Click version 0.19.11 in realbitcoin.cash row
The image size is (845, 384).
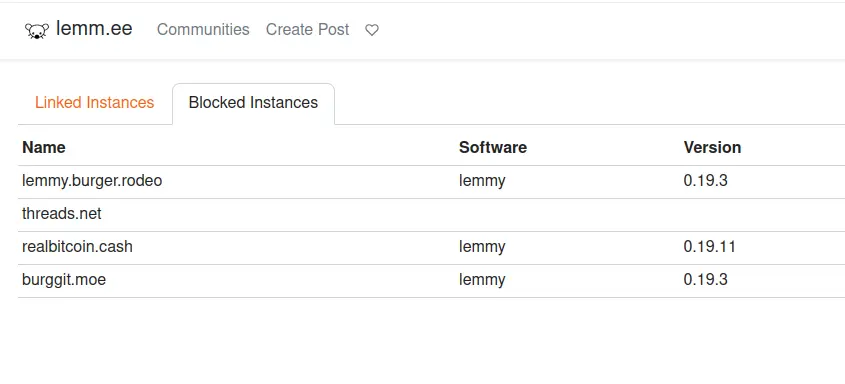pyautogui.click(x=710, y=247)
